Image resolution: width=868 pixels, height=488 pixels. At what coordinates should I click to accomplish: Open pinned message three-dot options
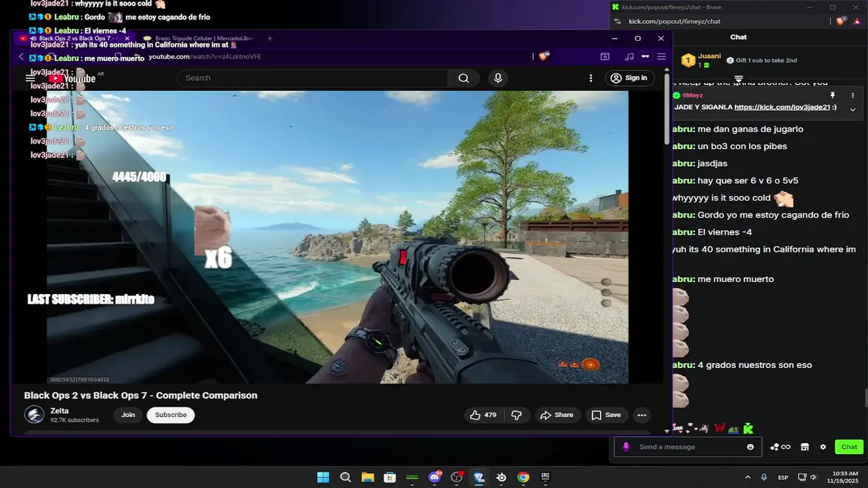tap(852, 96)
